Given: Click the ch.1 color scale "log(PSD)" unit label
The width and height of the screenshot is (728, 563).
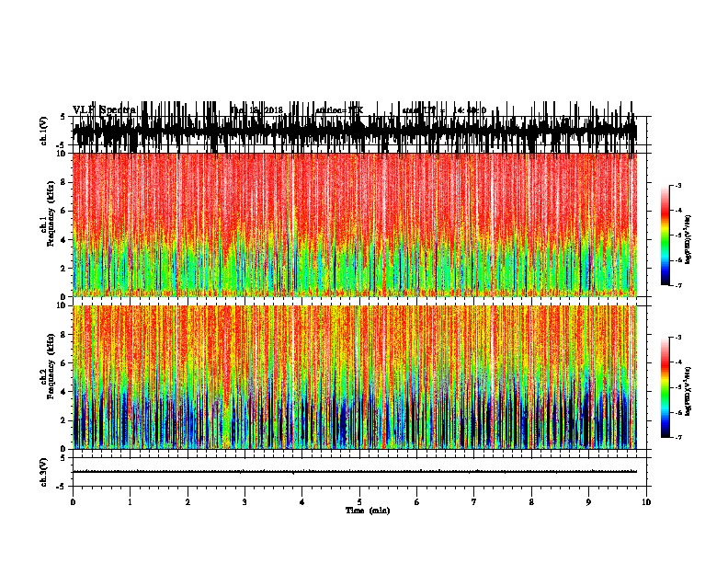Looking at the screenshot, I should point(688,240).
